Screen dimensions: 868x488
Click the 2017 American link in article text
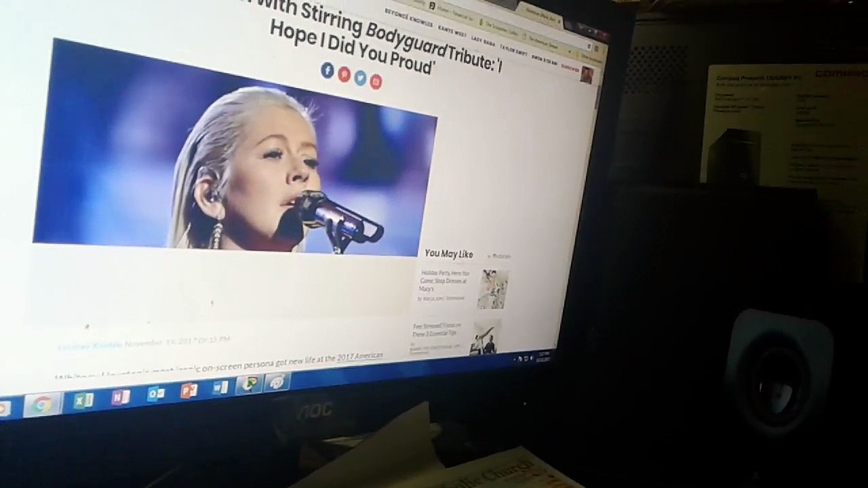click(x=359, y=357)
